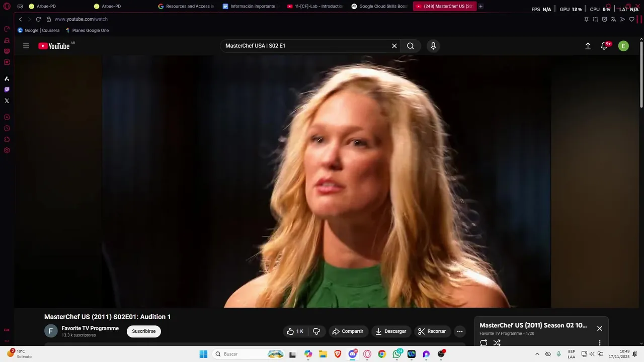Click the video player frame
Viewport: 644px width, 362px height.
pyautogui.click(x=327, y=182)
